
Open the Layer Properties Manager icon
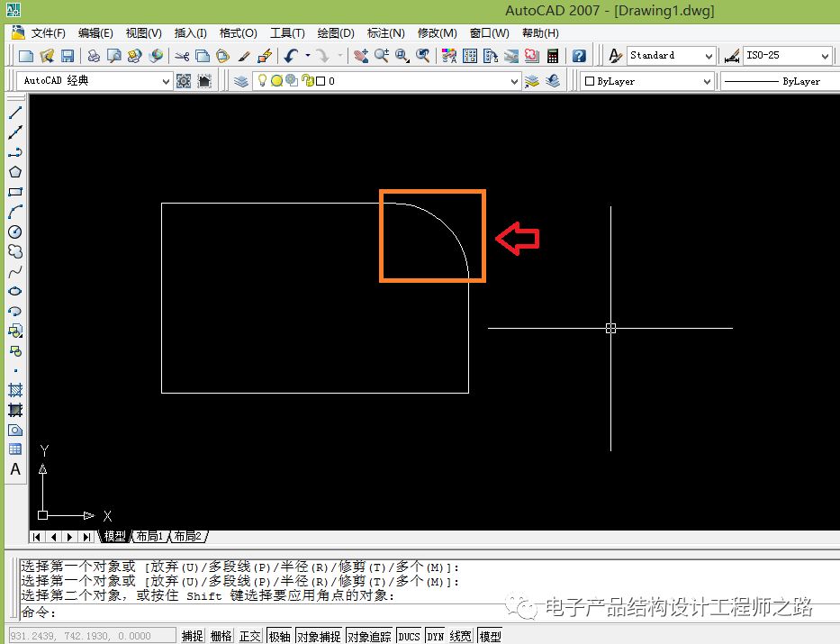[241, 81]
